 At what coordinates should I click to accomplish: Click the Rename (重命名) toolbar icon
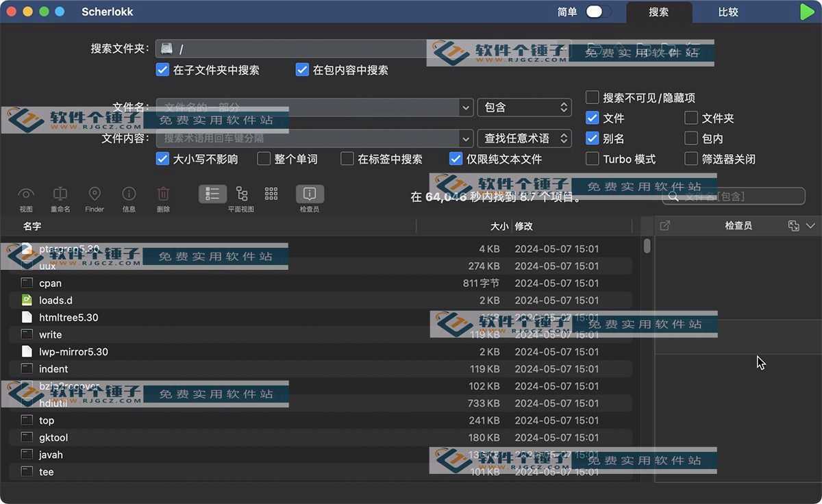click(x=60, y=194)
